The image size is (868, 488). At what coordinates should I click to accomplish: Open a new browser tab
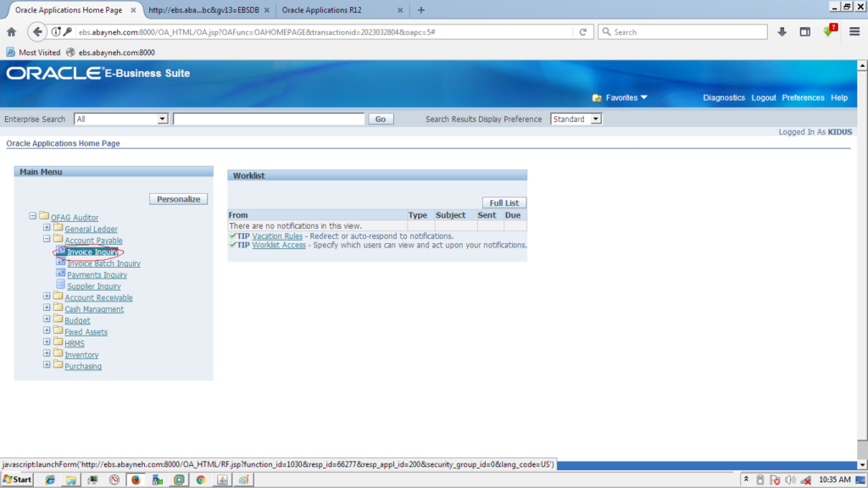click(421, 10)
